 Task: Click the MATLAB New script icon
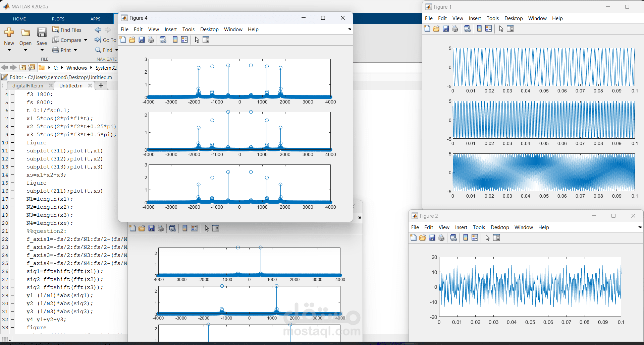9,32
